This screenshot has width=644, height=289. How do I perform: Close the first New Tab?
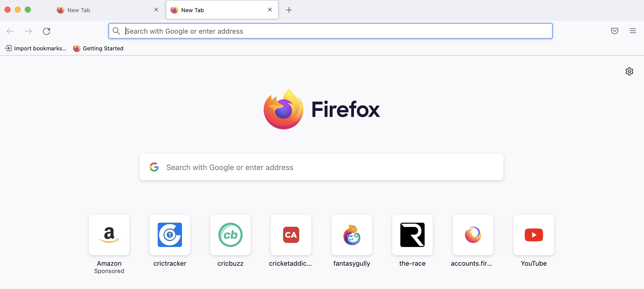[156, 10]
